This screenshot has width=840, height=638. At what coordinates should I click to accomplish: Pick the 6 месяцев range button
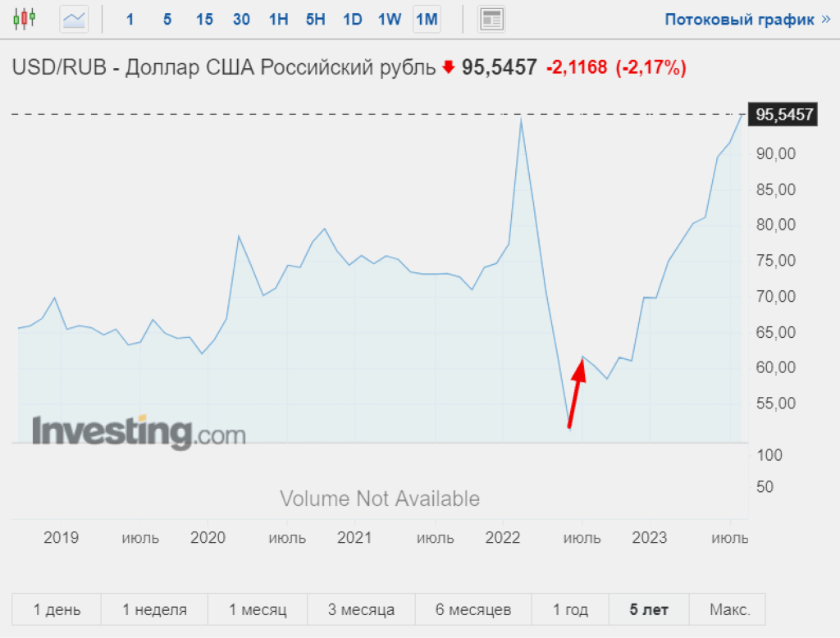coord(473,609)
